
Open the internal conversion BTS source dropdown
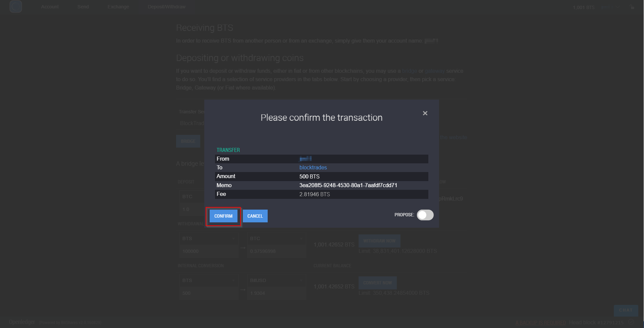(209, 280)
